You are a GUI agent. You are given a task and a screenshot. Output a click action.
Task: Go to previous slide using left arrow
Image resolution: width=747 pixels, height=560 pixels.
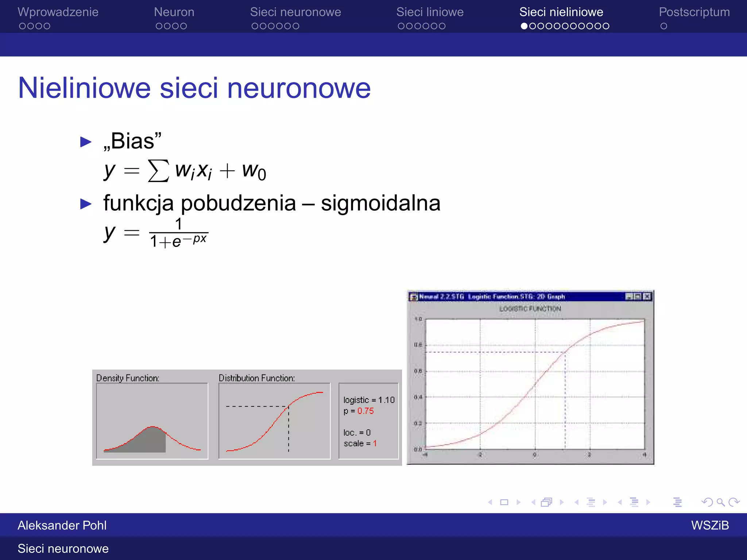click(490, 502)
